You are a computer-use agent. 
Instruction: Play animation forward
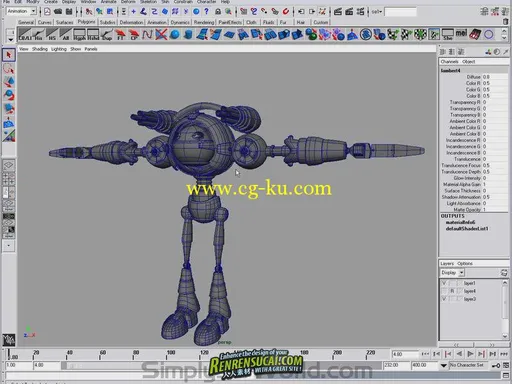point(470,354)
